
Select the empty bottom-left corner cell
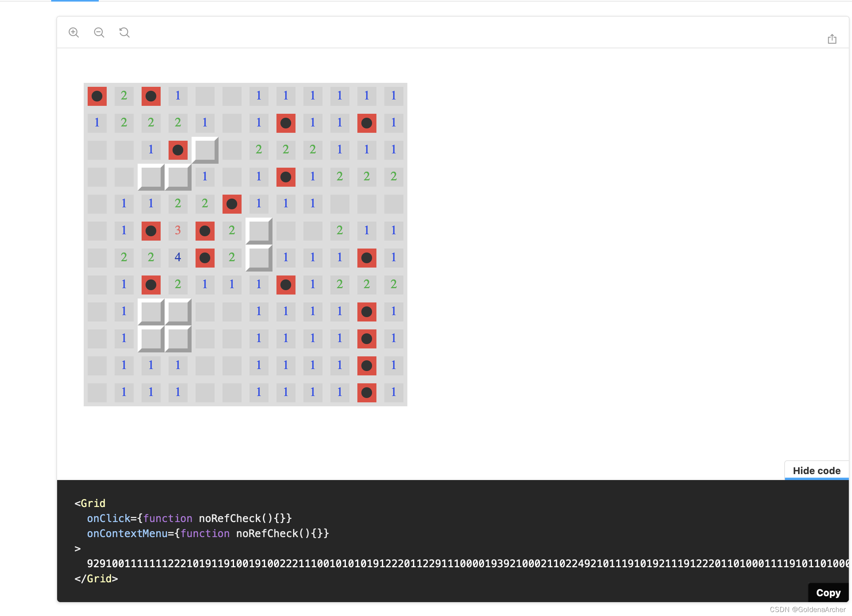pyautogui.click(x=97, y=393)
